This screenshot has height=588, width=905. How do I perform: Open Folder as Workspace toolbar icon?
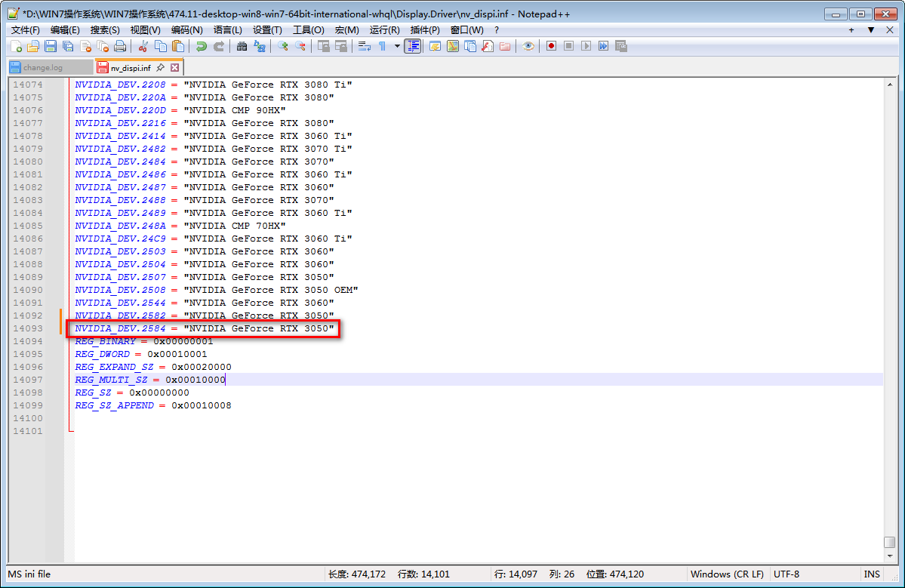point(505,46)
